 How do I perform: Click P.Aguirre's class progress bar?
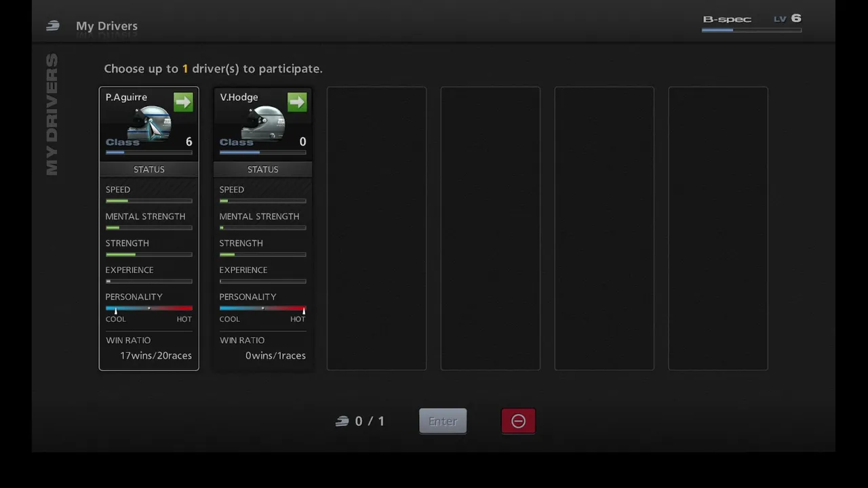click(x=149, y=152)
